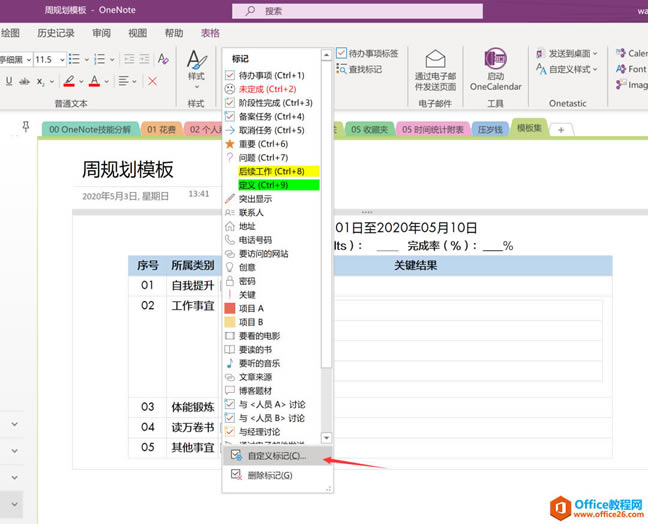Launch OneCalendar (启动 OneCalendar)

(x=496, y=69)
